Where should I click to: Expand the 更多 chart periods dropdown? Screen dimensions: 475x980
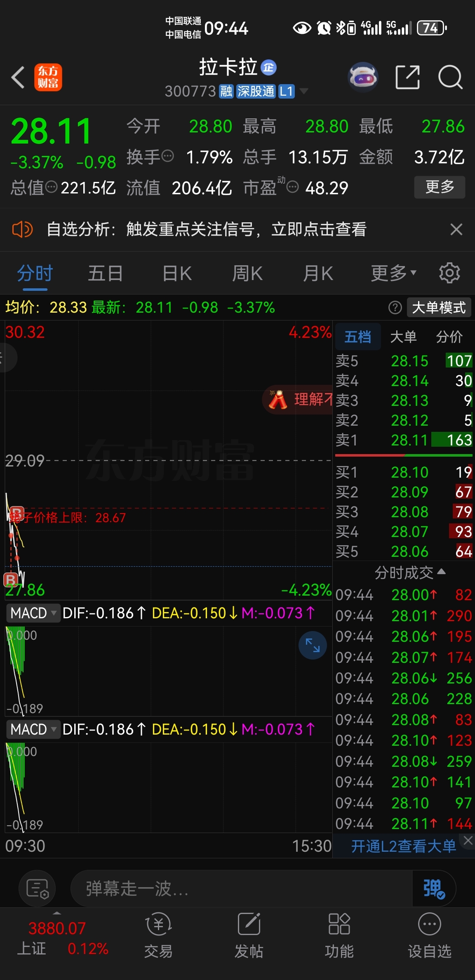(394, 273)
